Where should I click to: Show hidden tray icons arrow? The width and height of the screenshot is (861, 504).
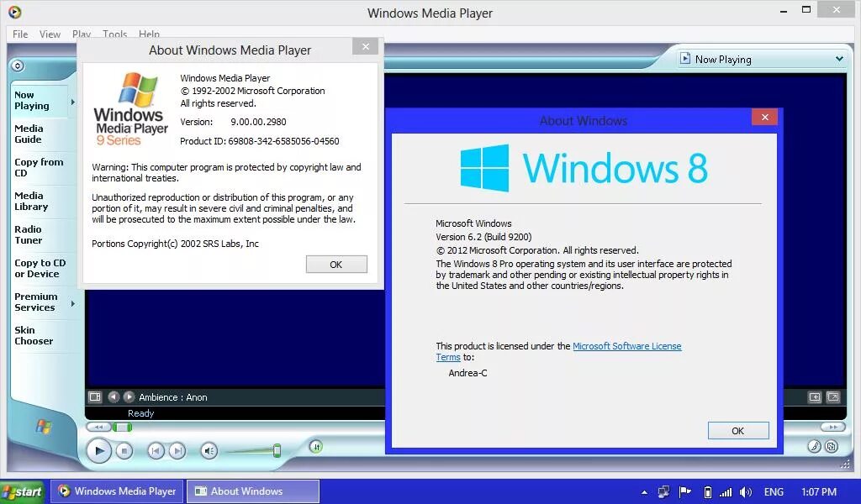(644, 492)
